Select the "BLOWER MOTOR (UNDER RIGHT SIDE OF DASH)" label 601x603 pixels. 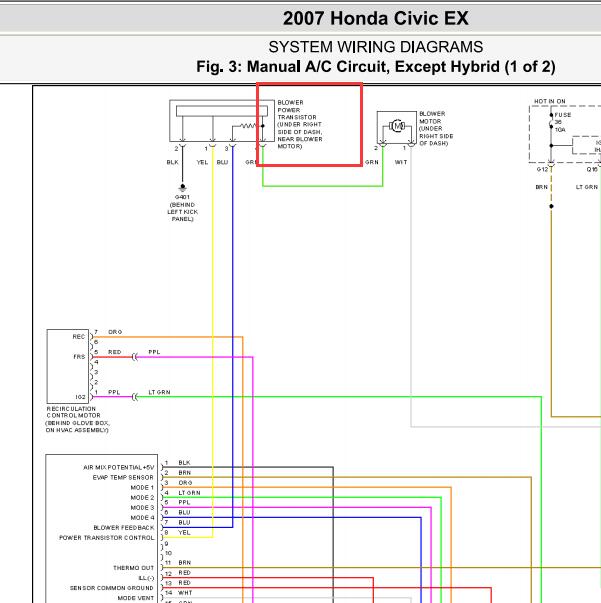click(x=436, y=128)
